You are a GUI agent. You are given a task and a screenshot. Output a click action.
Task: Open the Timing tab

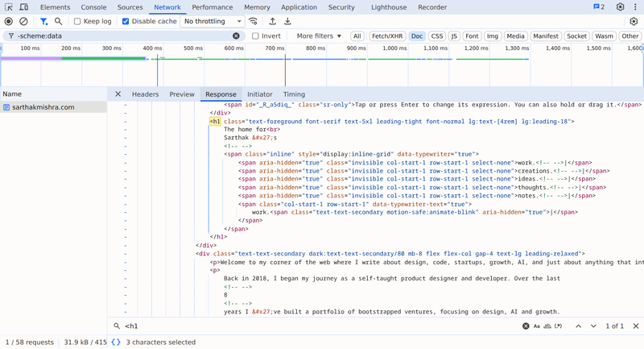(294, 94)
